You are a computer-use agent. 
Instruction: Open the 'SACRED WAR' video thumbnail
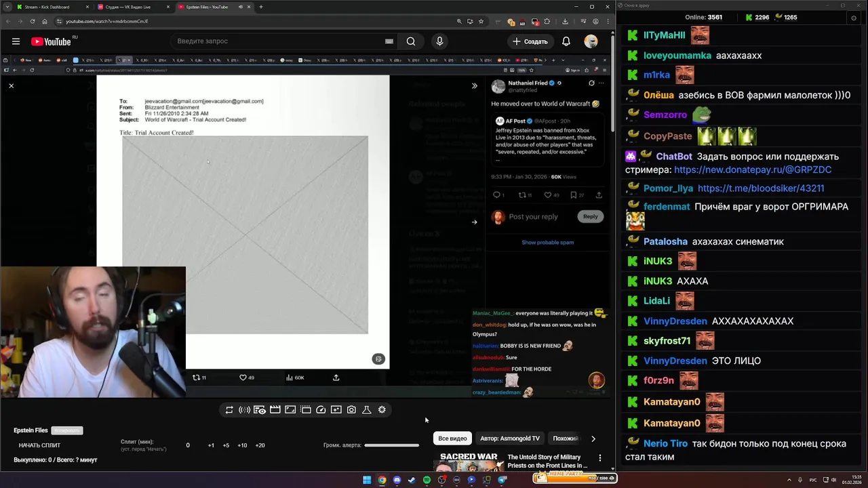tap(468, 462)
